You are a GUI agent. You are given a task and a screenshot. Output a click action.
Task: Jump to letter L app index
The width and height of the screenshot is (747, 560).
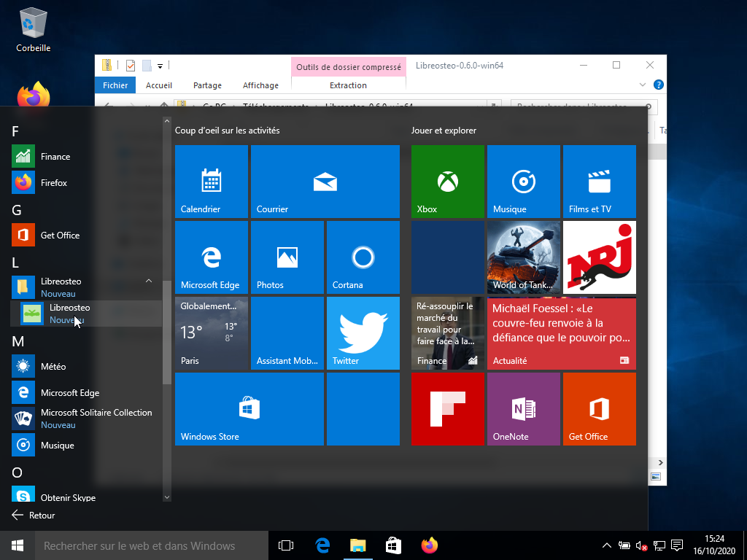pyautogui.click(x=15, y=262)
